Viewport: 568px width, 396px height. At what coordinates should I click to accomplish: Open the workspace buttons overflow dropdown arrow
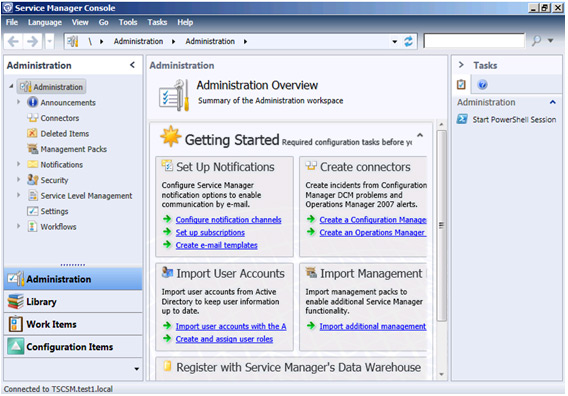point(137,369)
